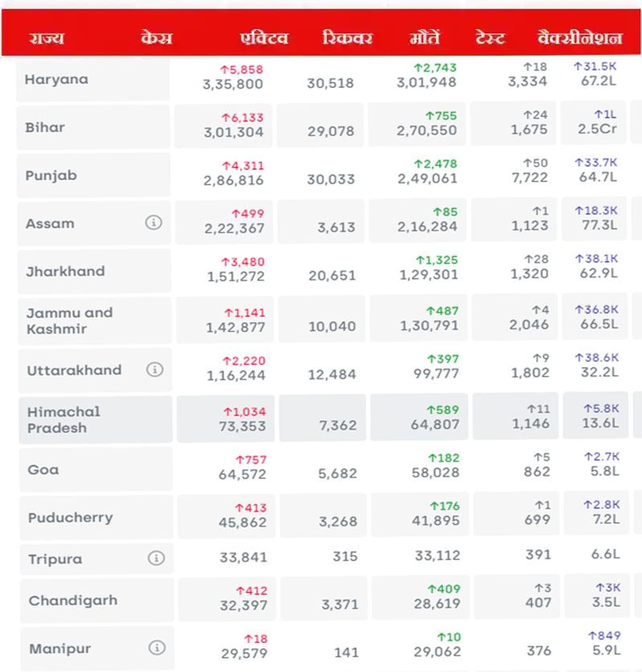Click the टेस्ट column header
Image resolution: width=642 pixels, height=672 pixels.
coord(490,38)
